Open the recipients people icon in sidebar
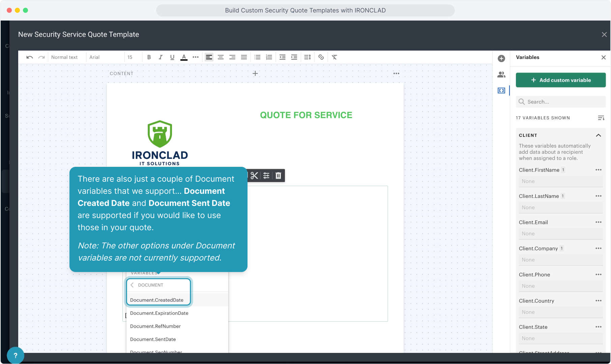Viewport: 611px width, 364px height. (501, 74)
